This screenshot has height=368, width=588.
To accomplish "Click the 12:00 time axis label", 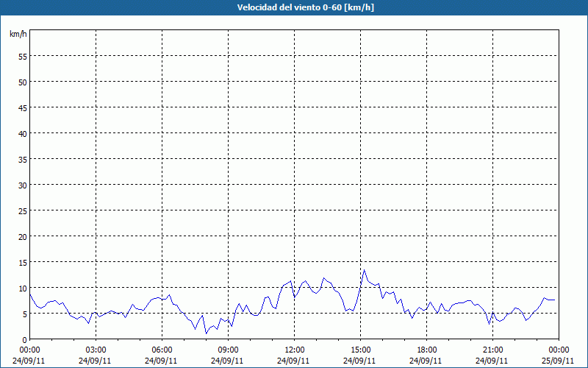I will click(x=295, y=350).
